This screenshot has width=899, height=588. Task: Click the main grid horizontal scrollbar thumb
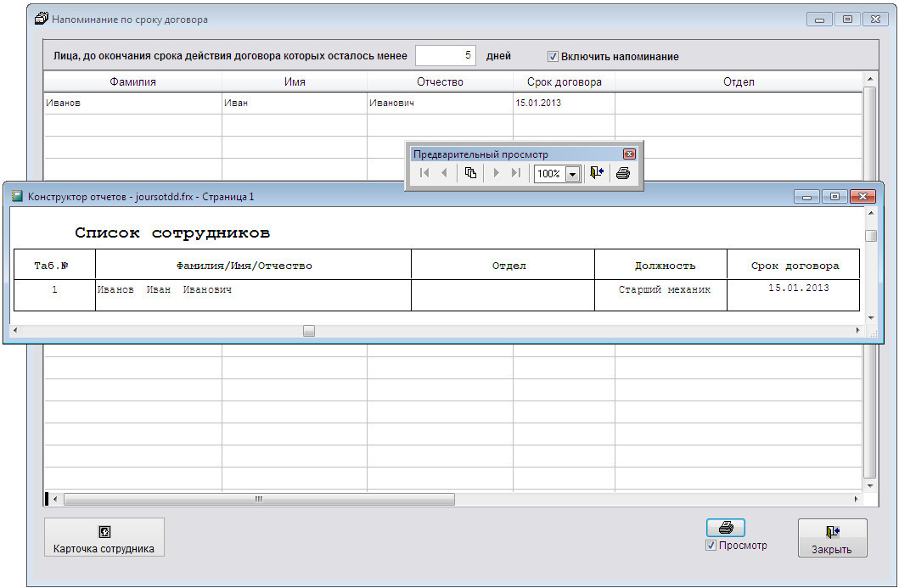[259, 499]
